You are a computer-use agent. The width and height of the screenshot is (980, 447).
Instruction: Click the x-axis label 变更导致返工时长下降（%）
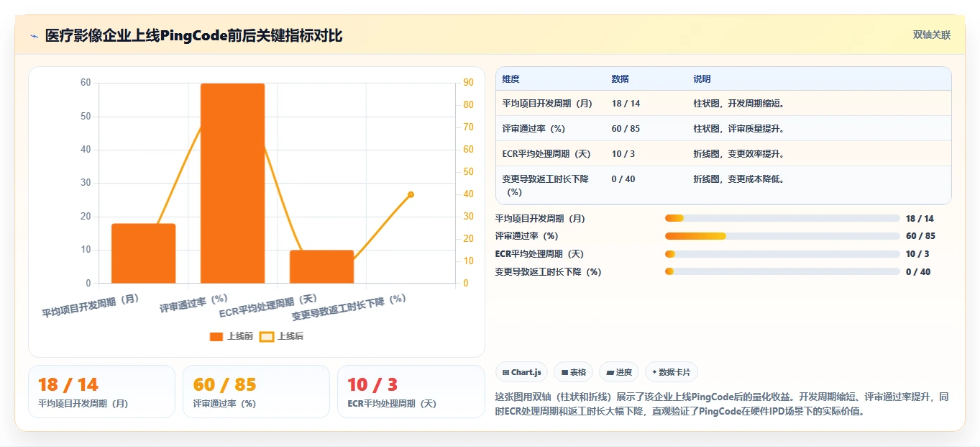tap(349, 307)
